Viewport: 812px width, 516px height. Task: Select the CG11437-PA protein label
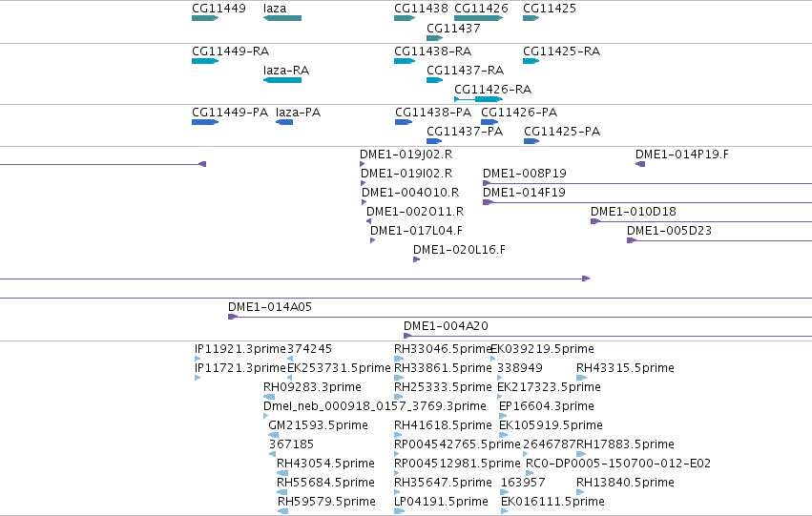click(465, 132)
